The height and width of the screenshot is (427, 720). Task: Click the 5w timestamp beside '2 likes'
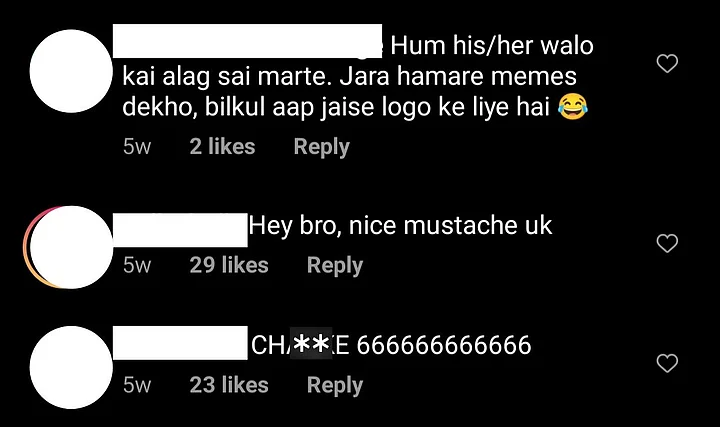(x=137, y=147)
